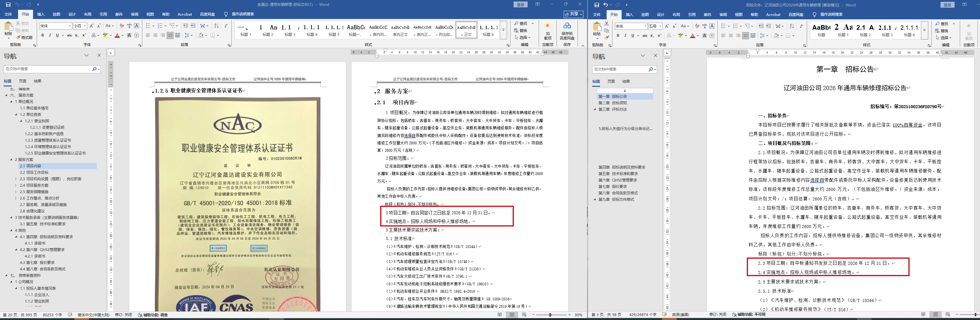The width and height of the screenshot is (980, 320).
Task: Increase font size in left window
Action: (x=92, y=26)
